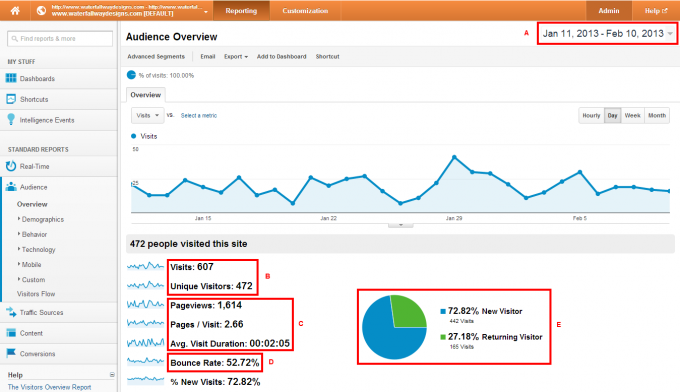Click the peak data point near Jan 29
Image resolution: width=680 pixels, height=392 pixels.
point(454,157)
